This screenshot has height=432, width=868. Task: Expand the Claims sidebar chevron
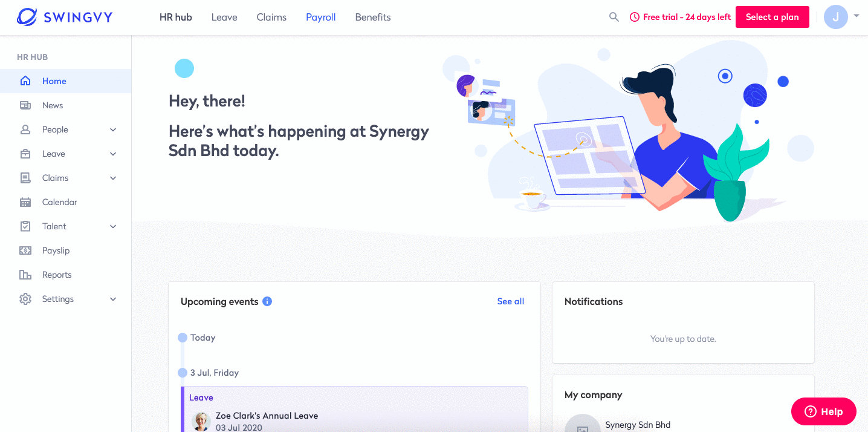(x=113, y=178)
